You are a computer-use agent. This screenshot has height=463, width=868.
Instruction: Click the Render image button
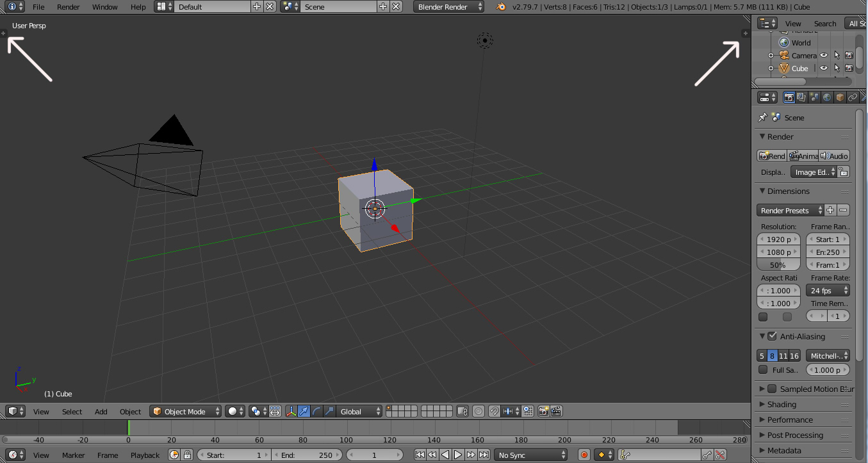772,156
